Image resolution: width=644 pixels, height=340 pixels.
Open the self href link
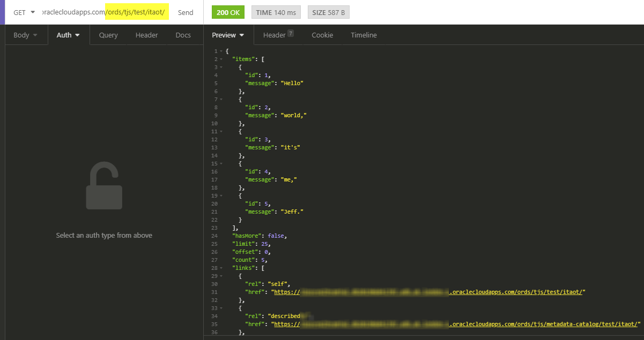tap(429, 292)
